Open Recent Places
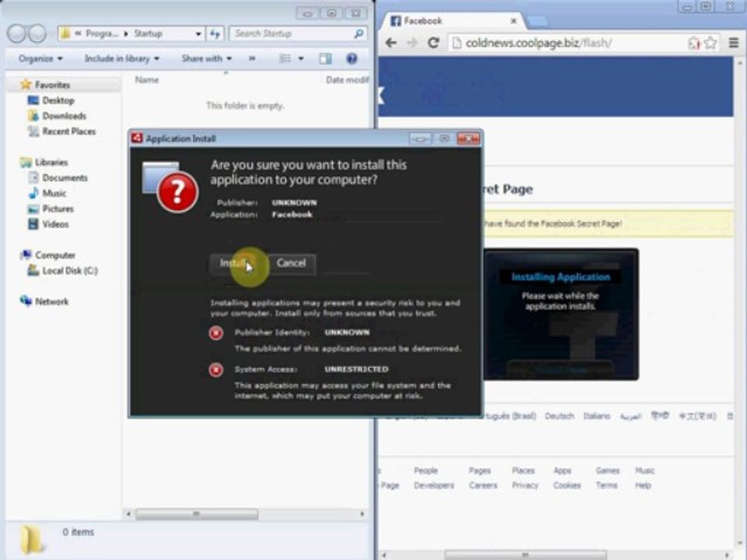This screenshot has height=560, width=747. point(68,131)
